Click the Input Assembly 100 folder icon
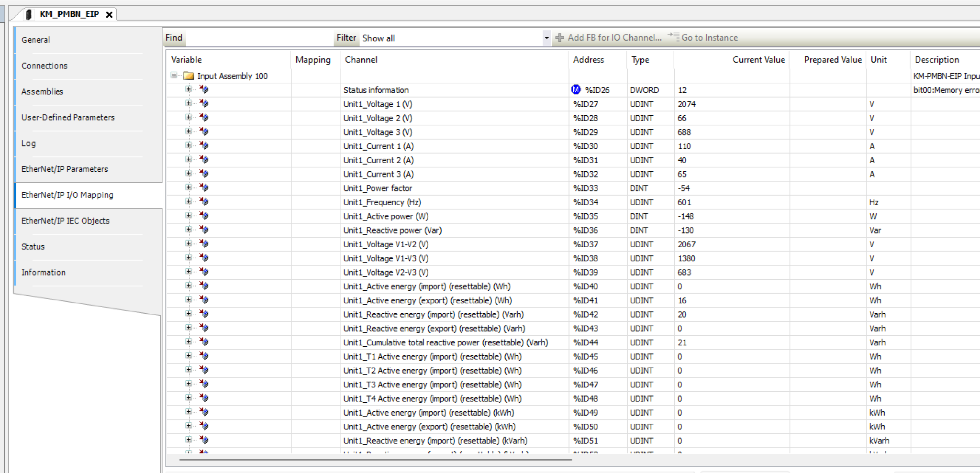This screenshot has width=980, height=473. 189,76
